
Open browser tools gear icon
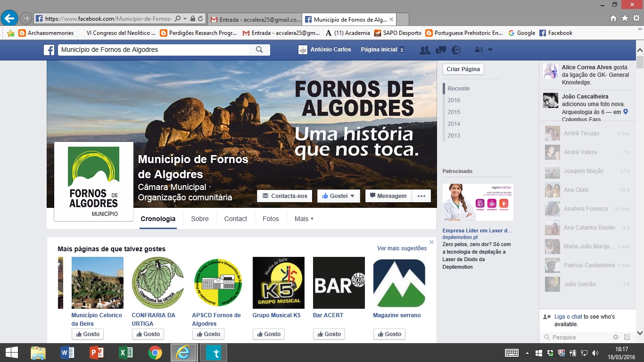pos(636,18)
